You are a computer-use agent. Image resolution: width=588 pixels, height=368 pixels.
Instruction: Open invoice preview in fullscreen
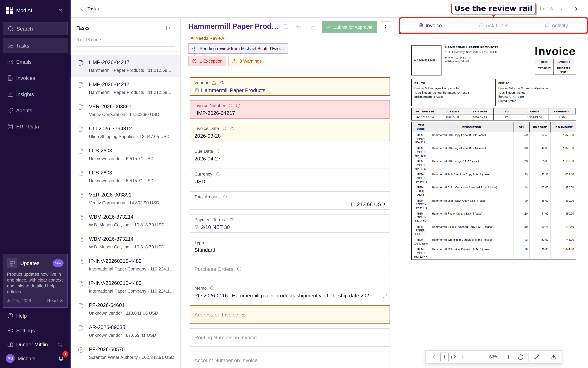[x=537, y=357]
